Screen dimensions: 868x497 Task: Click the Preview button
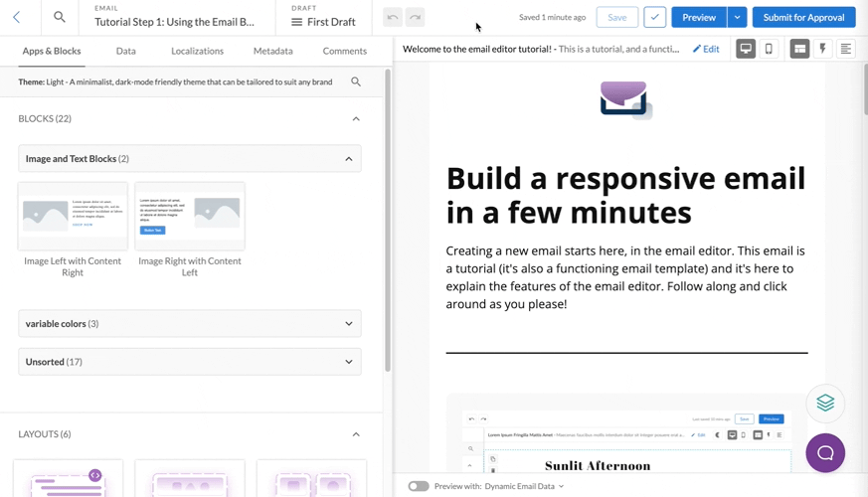point(699,18)
